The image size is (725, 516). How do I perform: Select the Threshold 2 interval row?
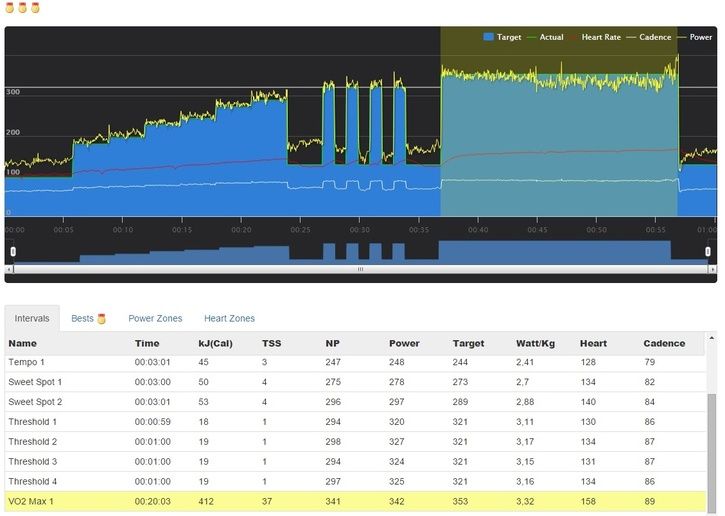pos(355,442)
